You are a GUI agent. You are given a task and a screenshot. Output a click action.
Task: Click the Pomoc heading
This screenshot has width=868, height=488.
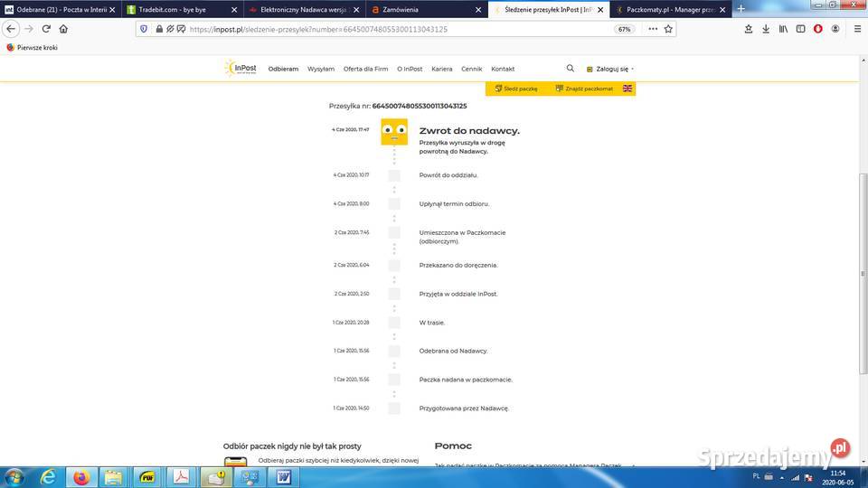[x=453, y=446]
